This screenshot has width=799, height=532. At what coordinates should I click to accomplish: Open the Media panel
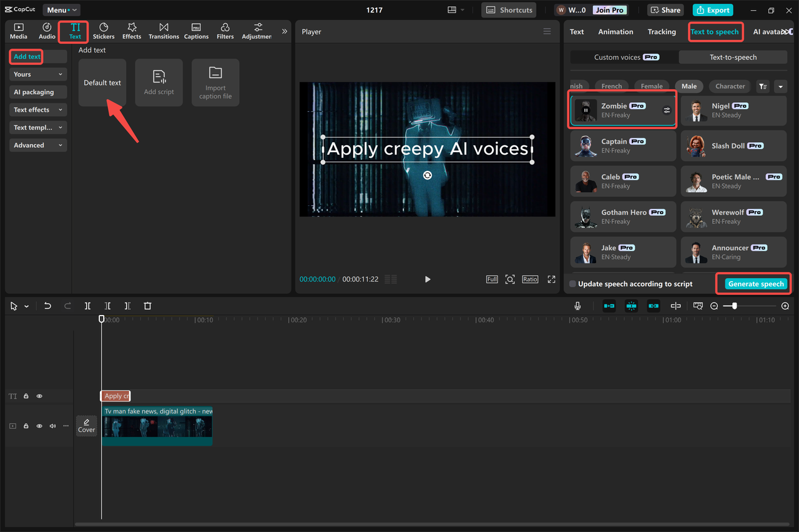pyautogui.click(x=19, y=31)
